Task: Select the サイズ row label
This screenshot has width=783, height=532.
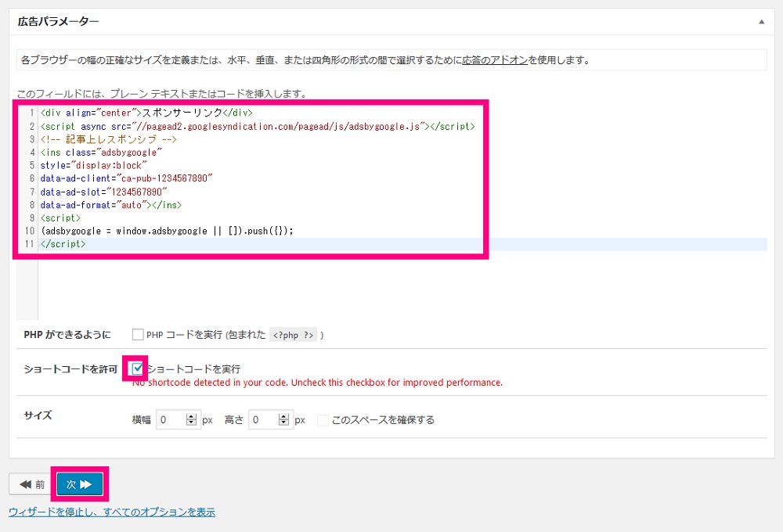Action: [x=38, y=415]
